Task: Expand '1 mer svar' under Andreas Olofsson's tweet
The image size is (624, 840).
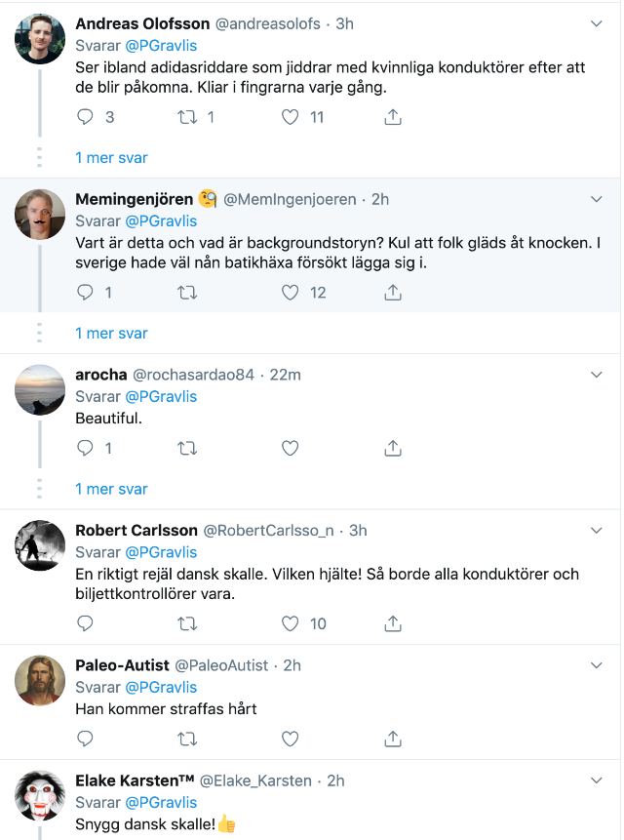Action: (x=111, y=157)
